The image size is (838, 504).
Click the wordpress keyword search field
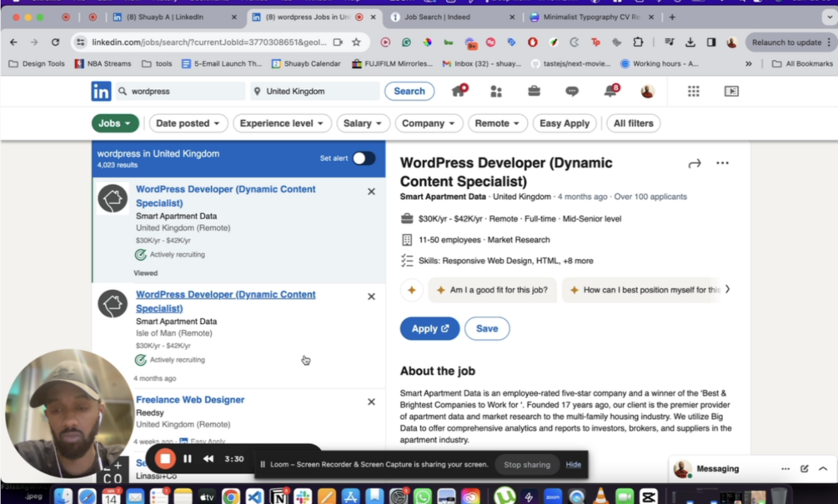pos(181,92)
